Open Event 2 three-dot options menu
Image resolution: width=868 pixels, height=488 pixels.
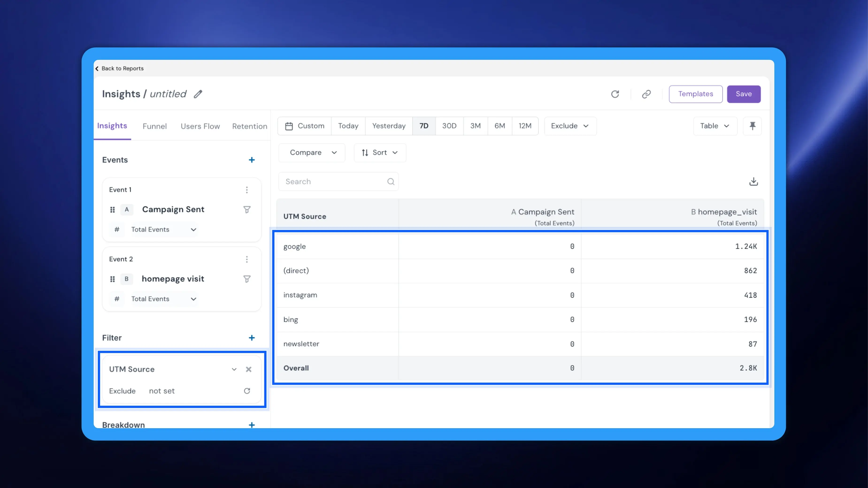click(247, 259)
